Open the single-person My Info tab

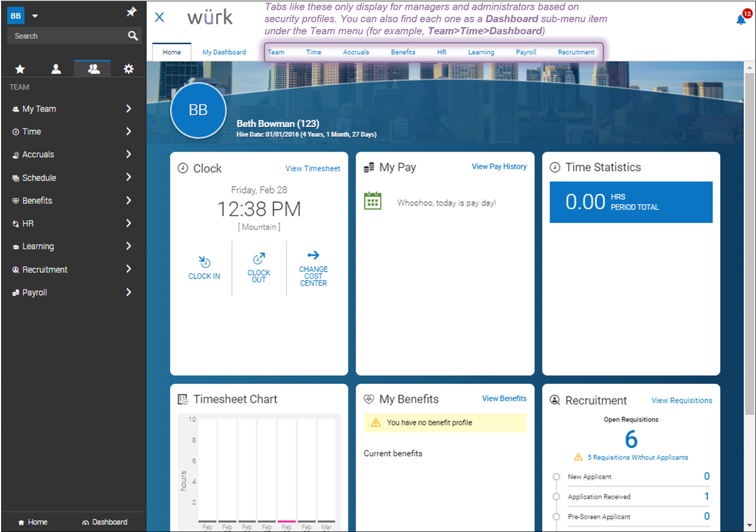[x=56, y=69]
